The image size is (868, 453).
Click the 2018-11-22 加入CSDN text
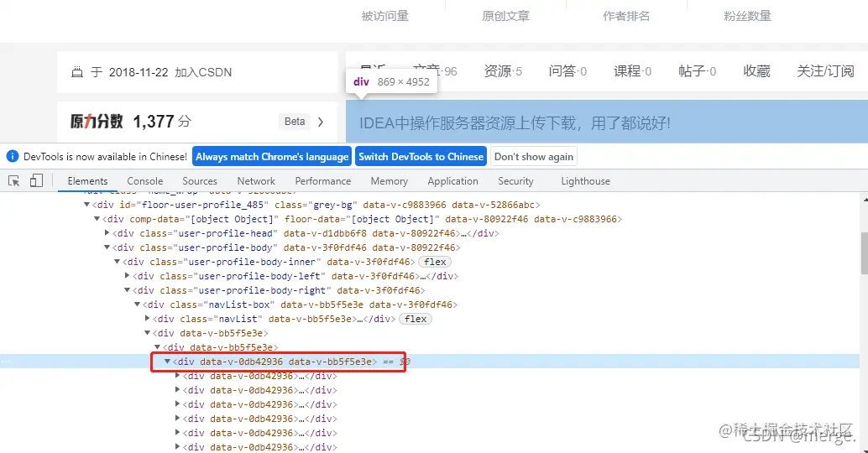point(170,72)
